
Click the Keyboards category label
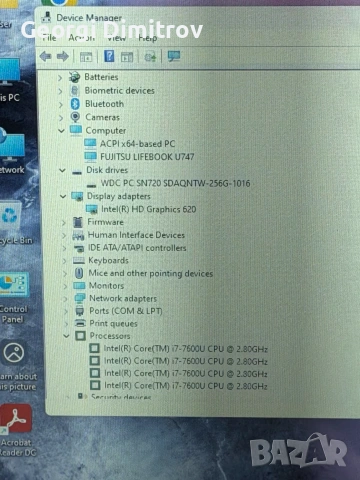[x=108, y=261]
